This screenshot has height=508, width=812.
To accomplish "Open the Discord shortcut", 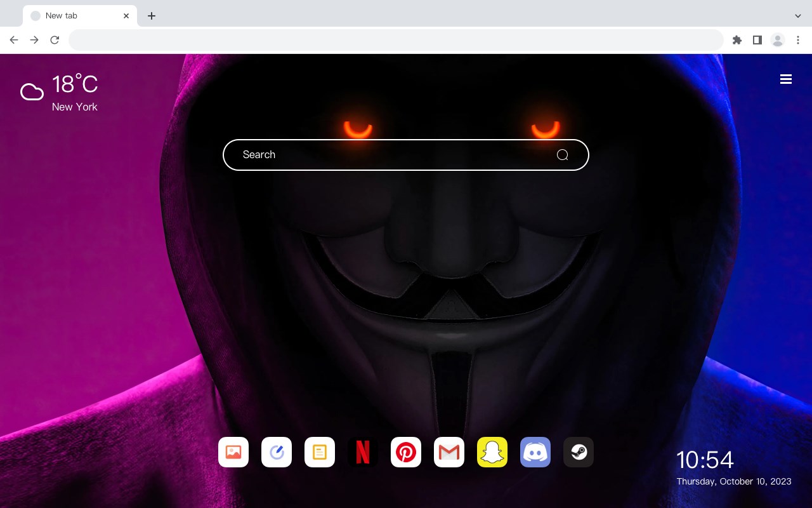I will pos(535,452).
